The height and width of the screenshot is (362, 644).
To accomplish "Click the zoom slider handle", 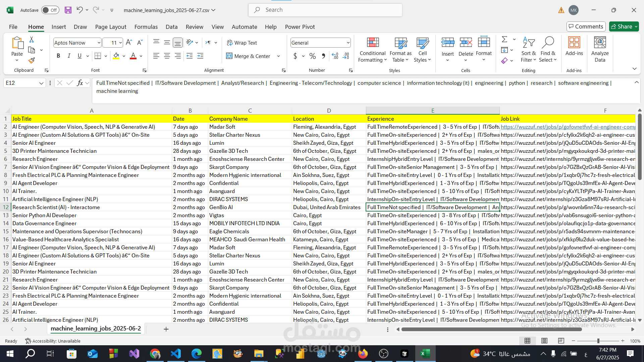I will (598, 341).
